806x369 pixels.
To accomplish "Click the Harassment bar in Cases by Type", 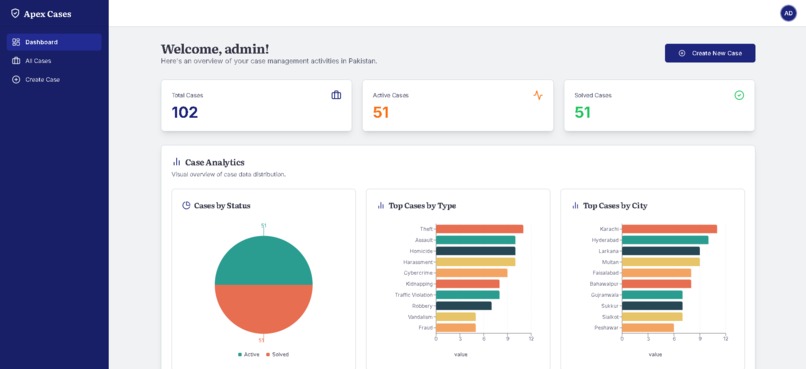I will tap(475, 262).
